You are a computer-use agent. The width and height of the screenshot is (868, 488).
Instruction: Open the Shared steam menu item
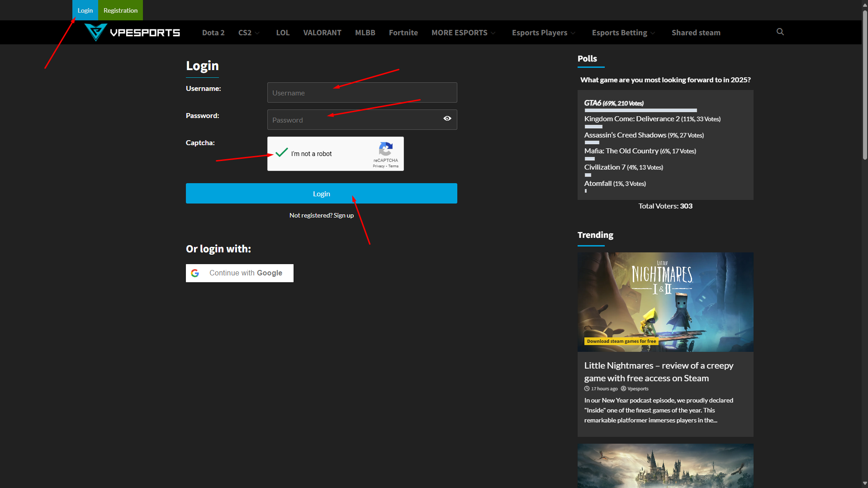(696, 33)
